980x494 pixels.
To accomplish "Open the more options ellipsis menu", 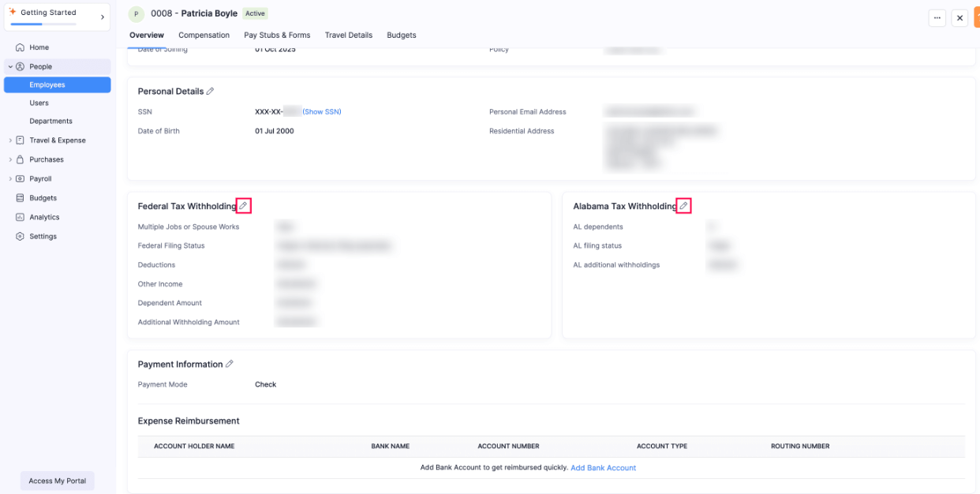I will coord(937,17).
